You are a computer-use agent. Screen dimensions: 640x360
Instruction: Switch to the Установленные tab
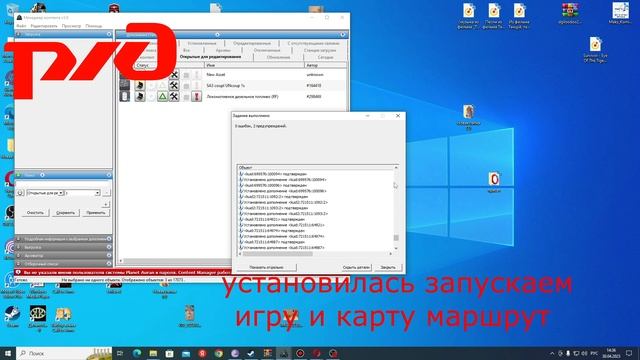click(202, 43)
